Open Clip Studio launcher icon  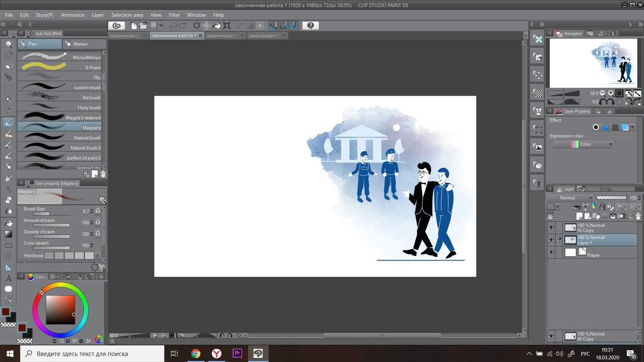tap(117, 26)
